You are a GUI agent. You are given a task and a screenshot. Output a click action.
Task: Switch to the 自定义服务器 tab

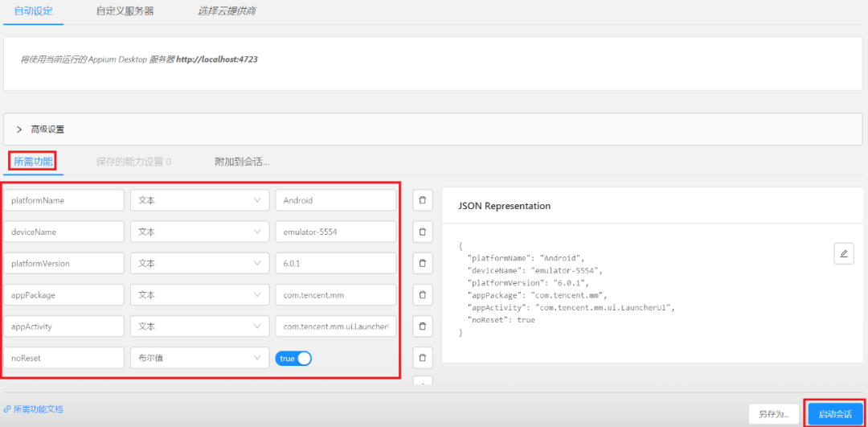pyautogui.click(x=125, y=11)
